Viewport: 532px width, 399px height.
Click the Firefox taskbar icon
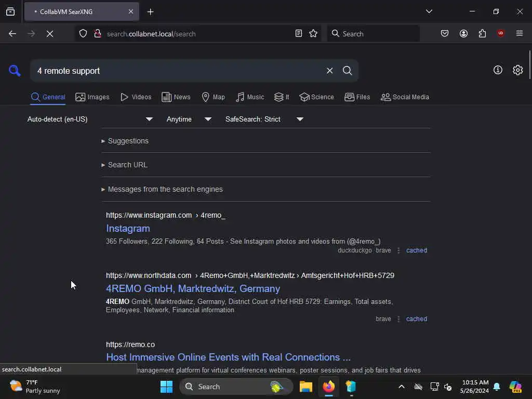coord(328,387)
